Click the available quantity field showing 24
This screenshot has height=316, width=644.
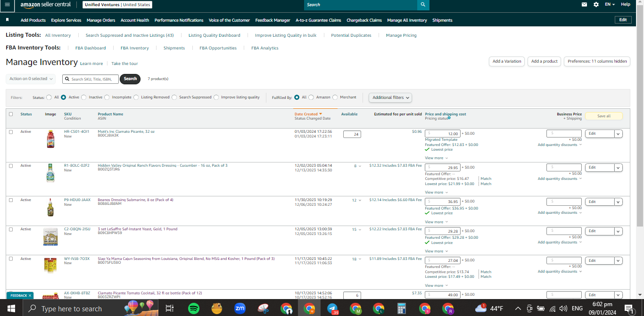352,134
